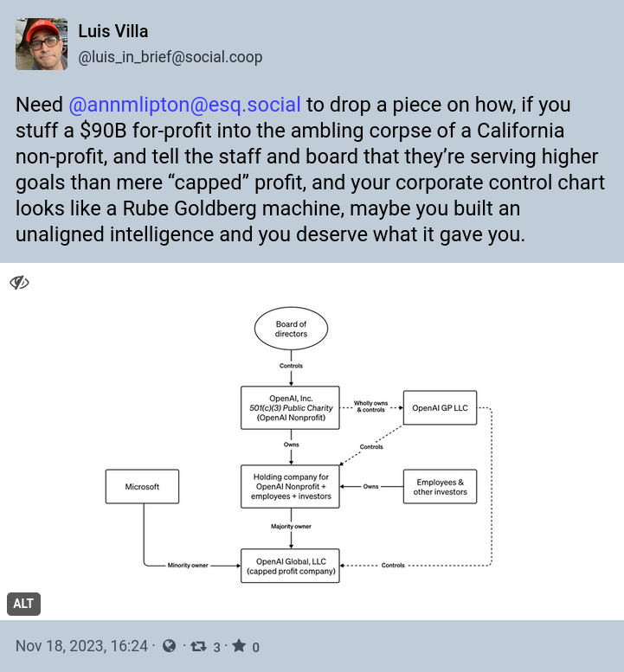Open the Nov 18, 2023, 16:24 timestamp
The image size is (624, 672).
(81, 646)
